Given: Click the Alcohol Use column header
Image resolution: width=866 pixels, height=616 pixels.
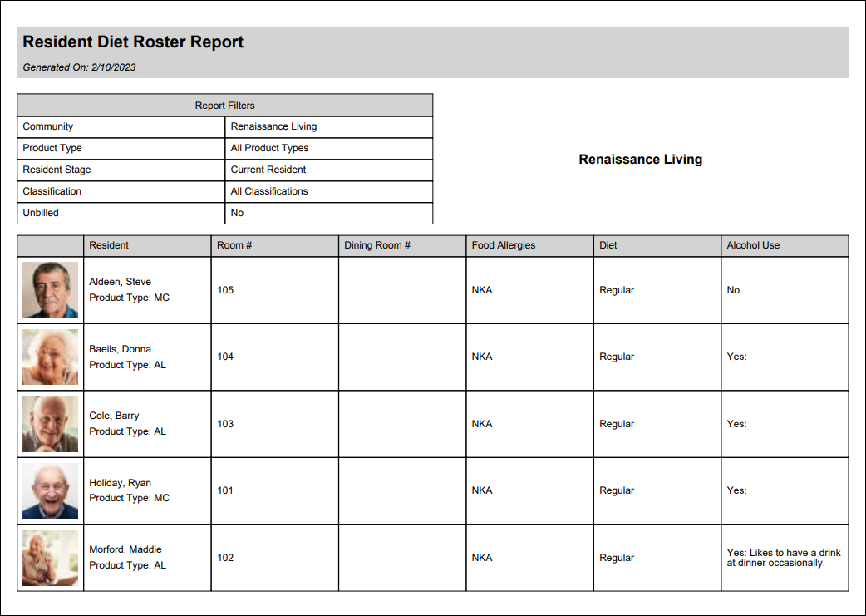Looking at the screenshot, I should click(x=753, y=245).
